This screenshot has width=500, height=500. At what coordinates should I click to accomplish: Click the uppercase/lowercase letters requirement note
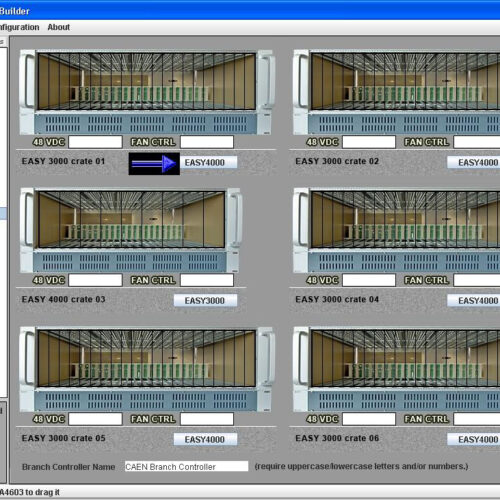[361, 466]
